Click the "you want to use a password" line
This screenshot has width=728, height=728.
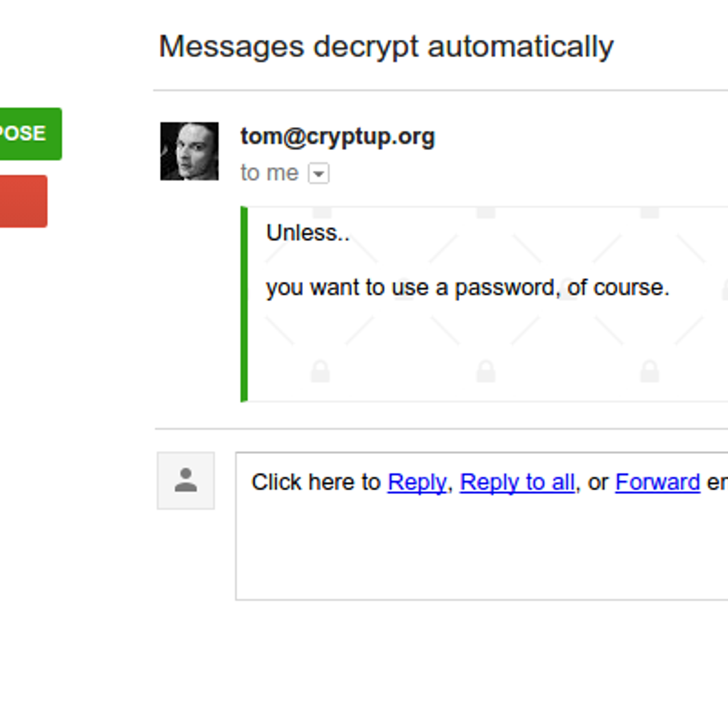(x=468, y=288)
